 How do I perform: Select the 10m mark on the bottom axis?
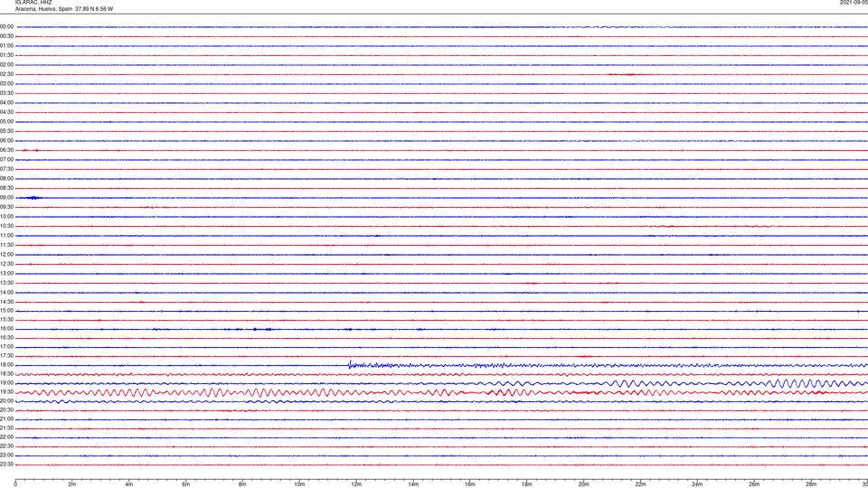pos(299,484)
